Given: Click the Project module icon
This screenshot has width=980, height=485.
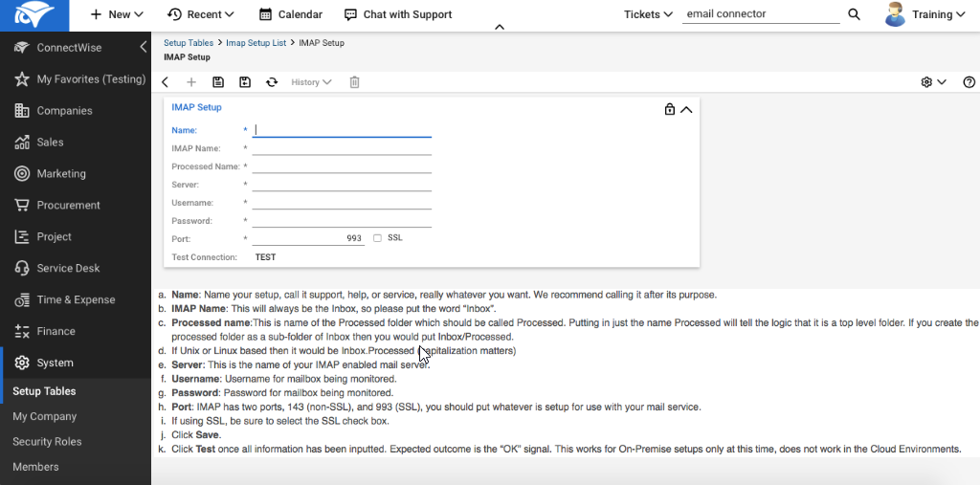Looking at the screenshot, I should (x=22, y=236).
